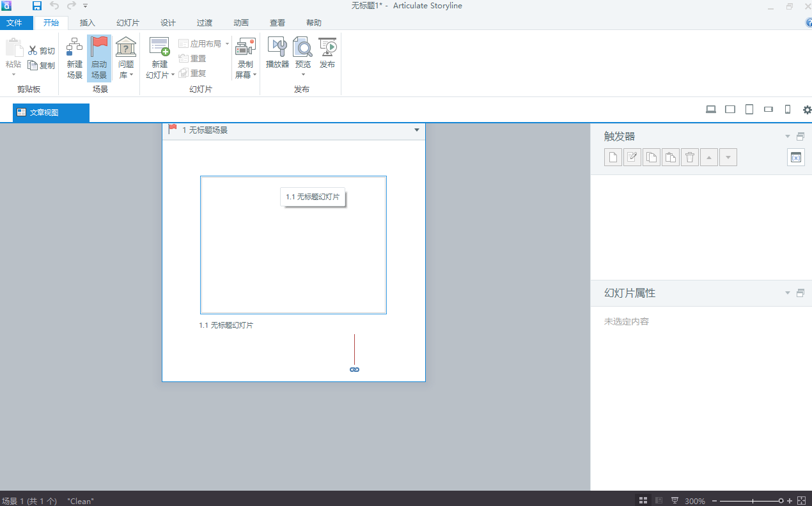The width and height of the screenshot is (812, 506).
Task: Switch to tablet portrait preview icon
Action: click(x=749, y=109)
